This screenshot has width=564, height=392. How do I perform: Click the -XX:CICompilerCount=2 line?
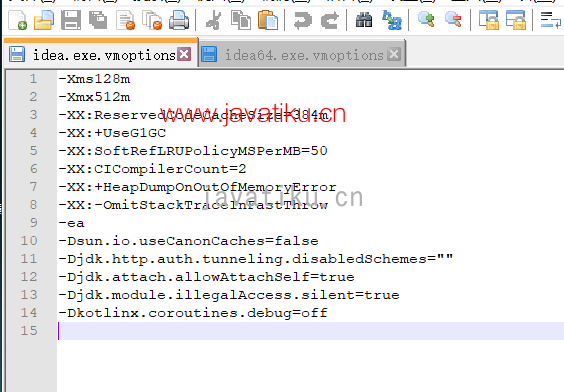(153, 169)
